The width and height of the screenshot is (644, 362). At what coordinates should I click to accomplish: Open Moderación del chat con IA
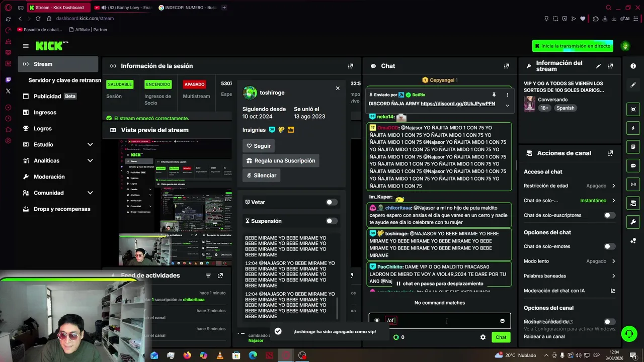coord(570,291)
